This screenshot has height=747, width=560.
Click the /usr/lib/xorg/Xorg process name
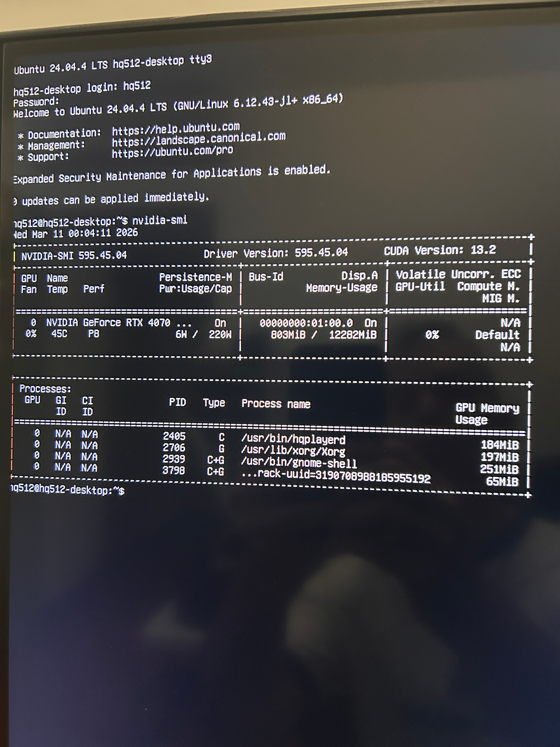click(293, 451)
